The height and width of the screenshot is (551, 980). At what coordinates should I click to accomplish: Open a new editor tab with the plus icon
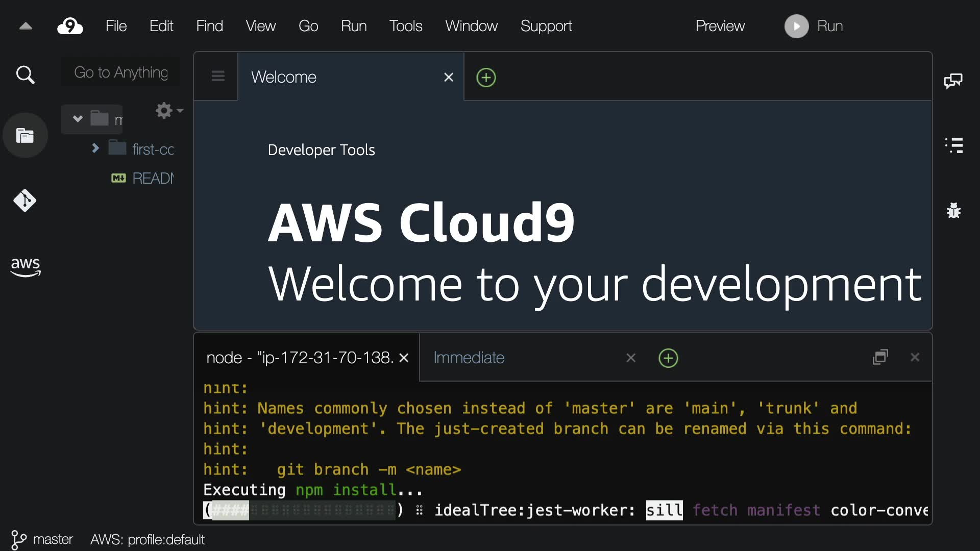[486, 78]
